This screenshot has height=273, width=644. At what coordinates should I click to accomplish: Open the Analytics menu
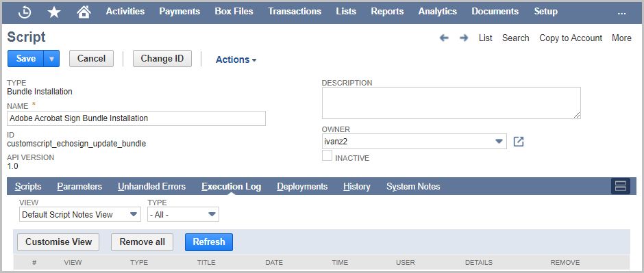(x=437, y=12)
